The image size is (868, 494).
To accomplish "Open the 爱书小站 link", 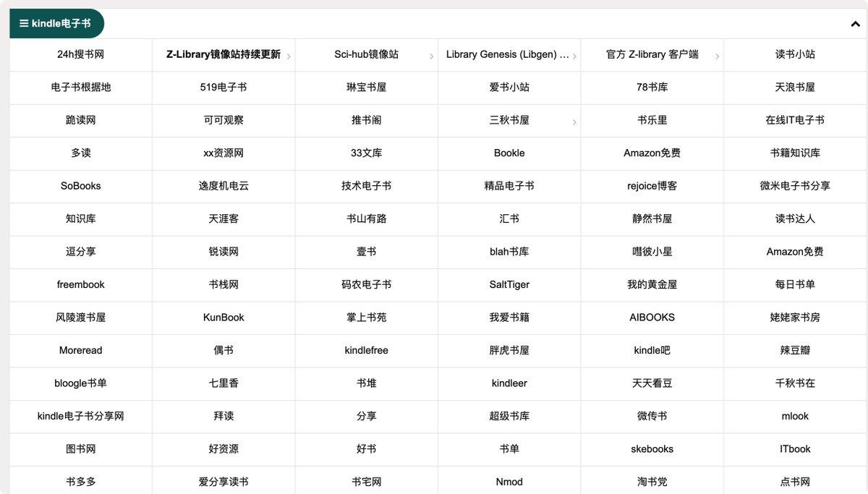I will pyautogui.click(x=509, y=87).
